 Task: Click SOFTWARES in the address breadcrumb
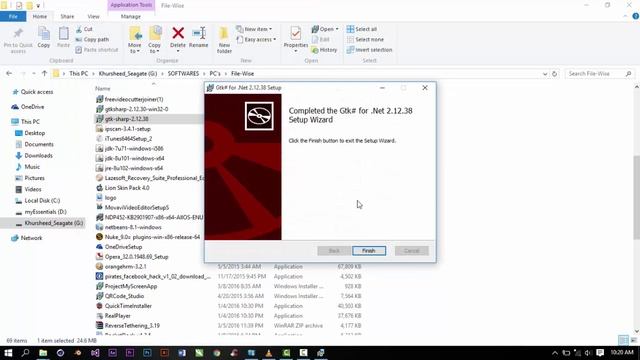click(183, 73)
